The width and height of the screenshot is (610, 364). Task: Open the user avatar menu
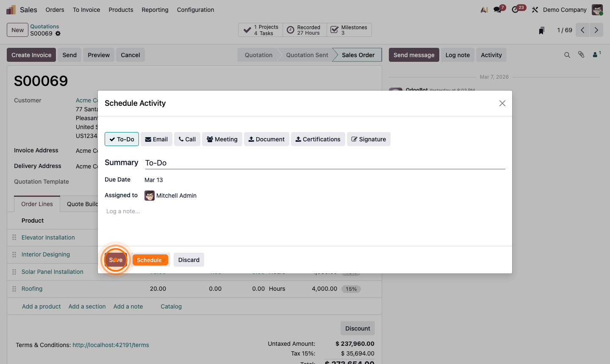pyautogui.click(x=597, y=9)
